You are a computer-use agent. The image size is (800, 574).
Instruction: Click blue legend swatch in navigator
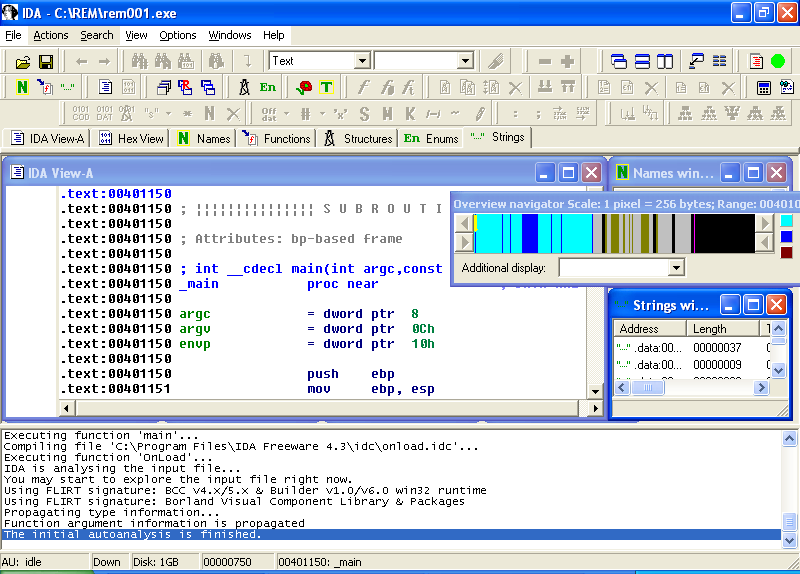(786, 236)
